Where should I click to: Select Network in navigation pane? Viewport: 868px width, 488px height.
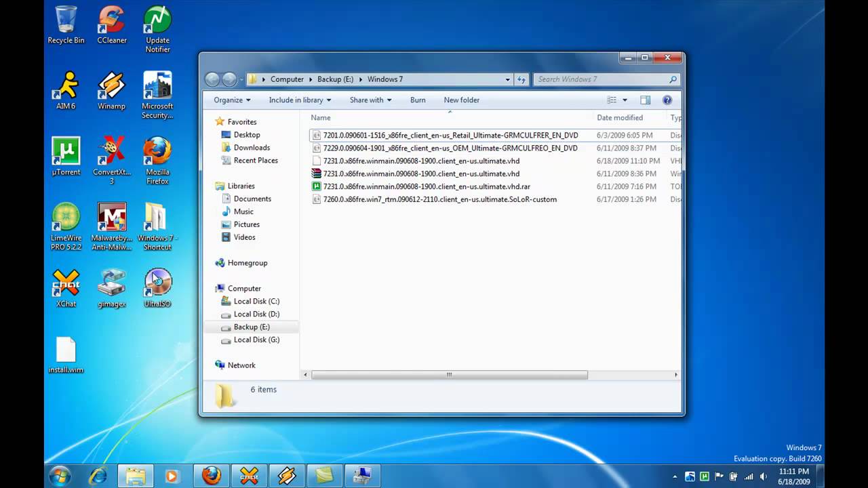tap(241, 365)
